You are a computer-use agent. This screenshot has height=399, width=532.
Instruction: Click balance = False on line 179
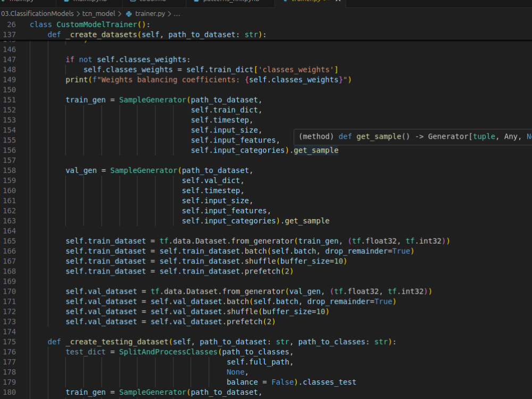(260, 382)
